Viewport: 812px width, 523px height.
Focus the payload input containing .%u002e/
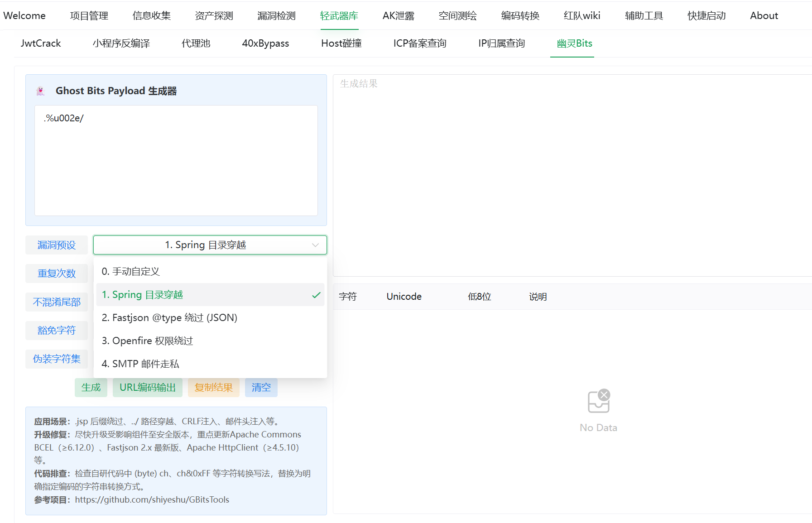[176, 160]
